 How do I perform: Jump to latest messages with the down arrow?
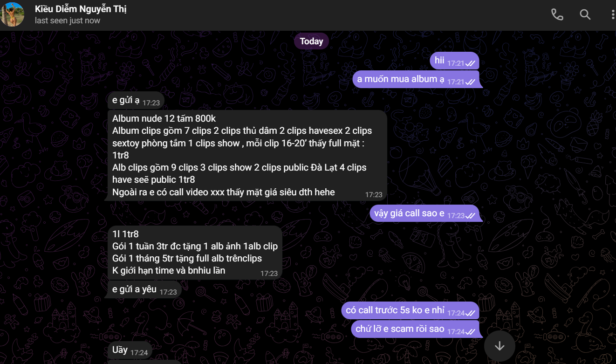pyautogui.click(x=500, y=346)
